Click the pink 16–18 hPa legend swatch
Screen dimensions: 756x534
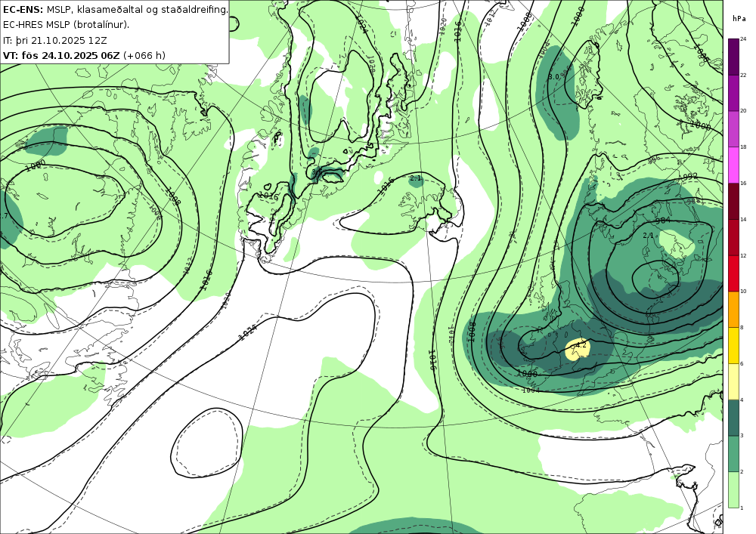coord(734,165)
